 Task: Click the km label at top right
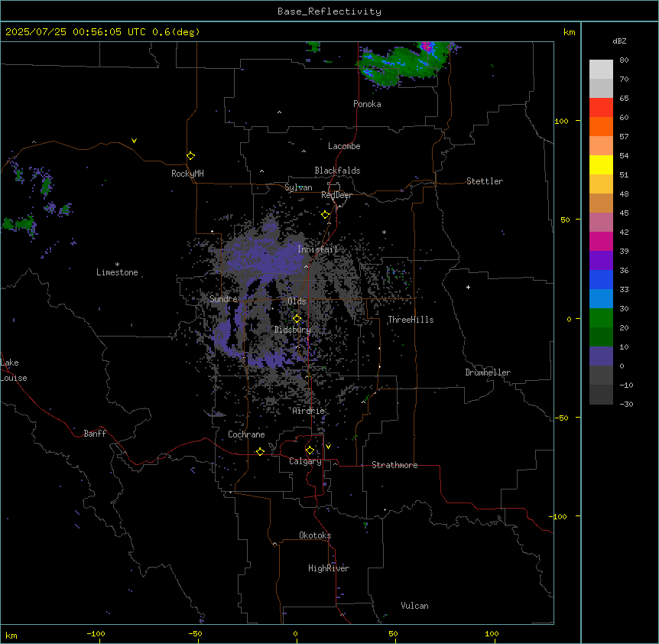click(569, 32)
